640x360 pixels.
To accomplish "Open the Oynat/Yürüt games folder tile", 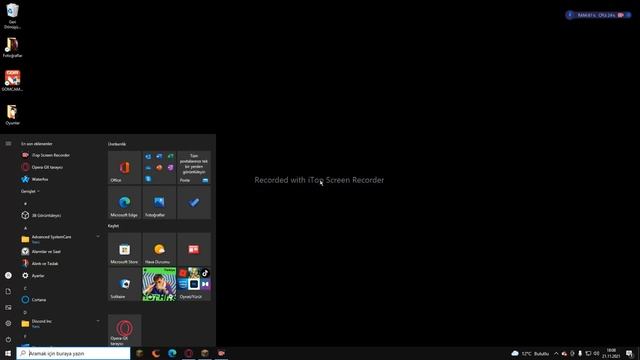I will [x=194, y=284].
